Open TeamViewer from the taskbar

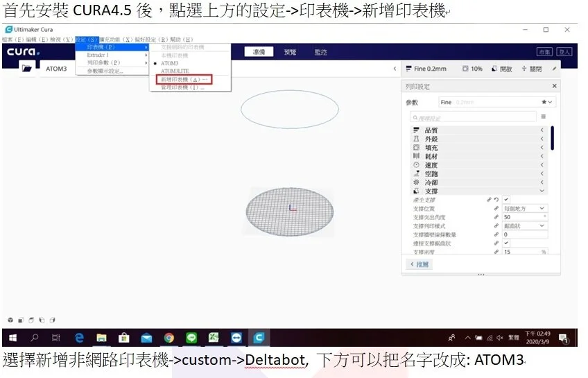pyautogui.click(x=236, y=338)
